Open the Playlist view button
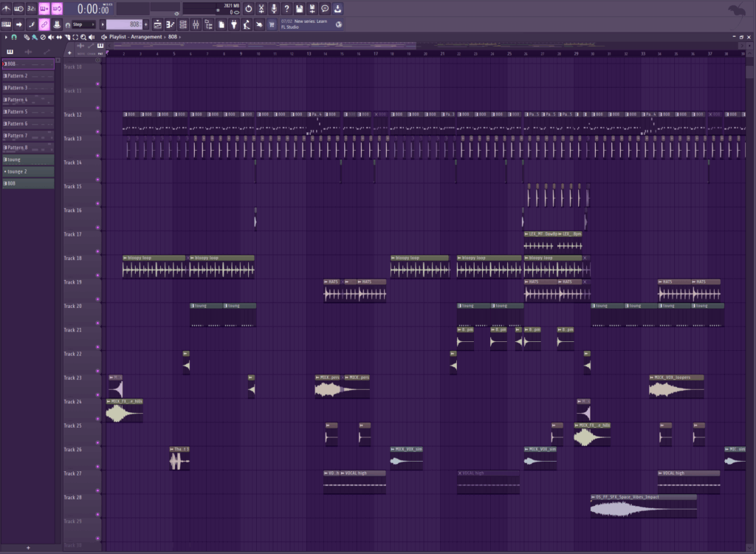 click(x=158, y=24)
